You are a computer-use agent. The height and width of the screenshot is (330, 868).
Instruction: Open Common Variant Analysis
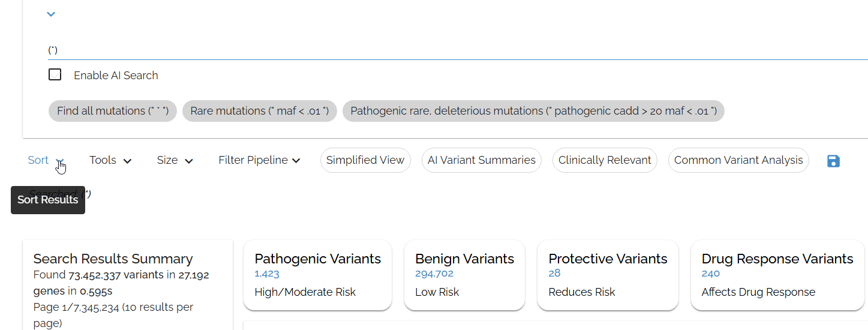click(738, 160)
